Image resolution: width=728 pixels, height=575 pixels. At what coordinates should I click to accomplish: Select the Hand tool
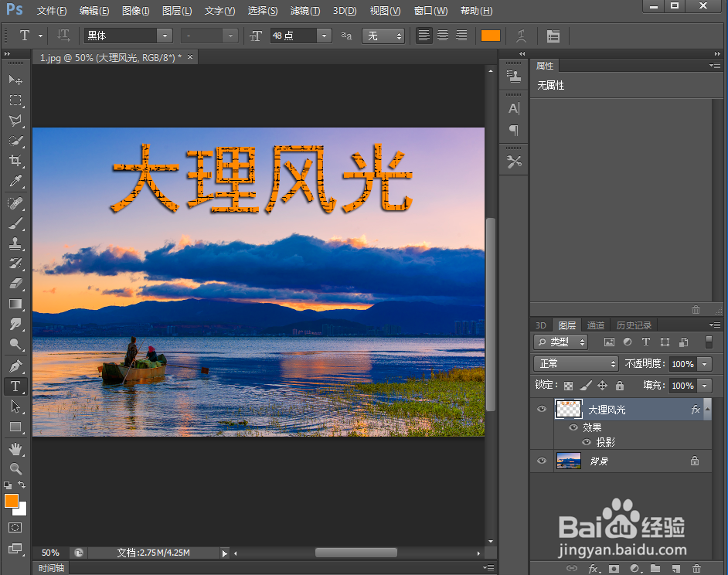click(15, 448)
